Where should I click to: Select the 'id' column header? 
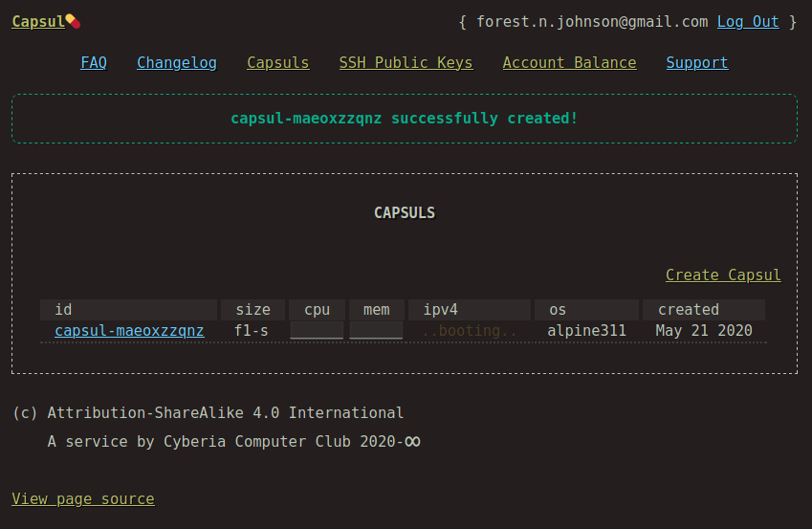(128, 310)
